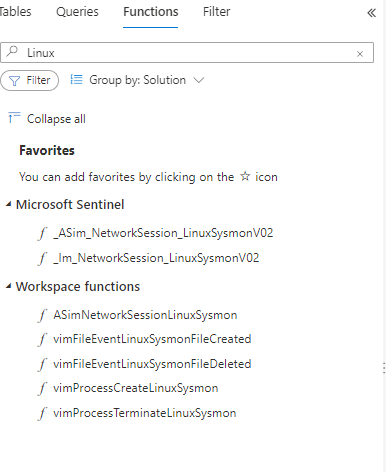Image resolution: width=386 pixels, height=472 pixels.
Task: Click the search magnifier icon
Action: (12, 52)
